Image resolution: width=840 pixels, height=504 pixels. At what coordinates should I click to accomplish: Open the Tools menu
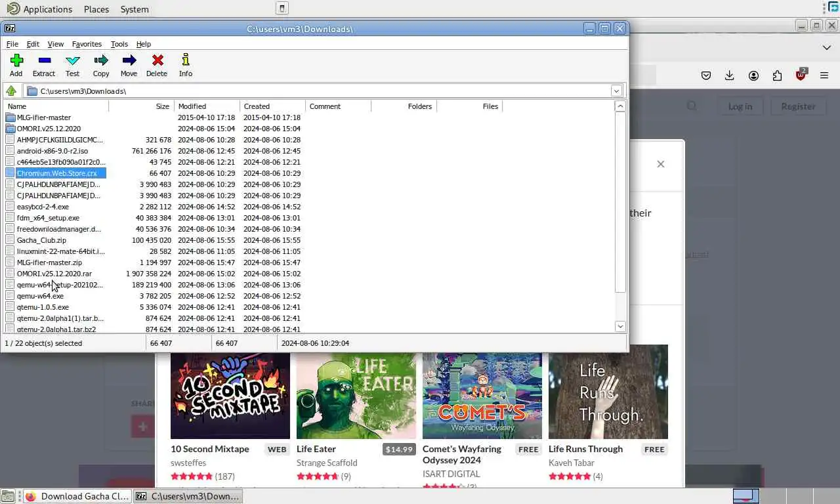(x=119, y=44)
